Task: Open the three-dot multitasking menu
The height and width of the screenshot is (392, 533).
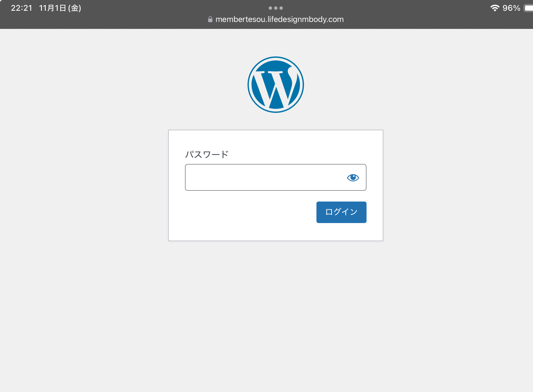Action: click(x=276, y=8)
